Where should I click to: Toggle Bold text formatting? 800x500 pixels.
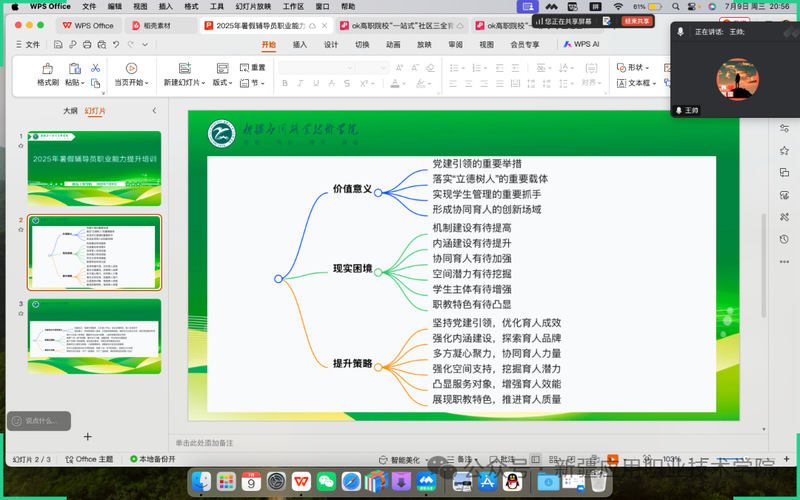point(285,84)
